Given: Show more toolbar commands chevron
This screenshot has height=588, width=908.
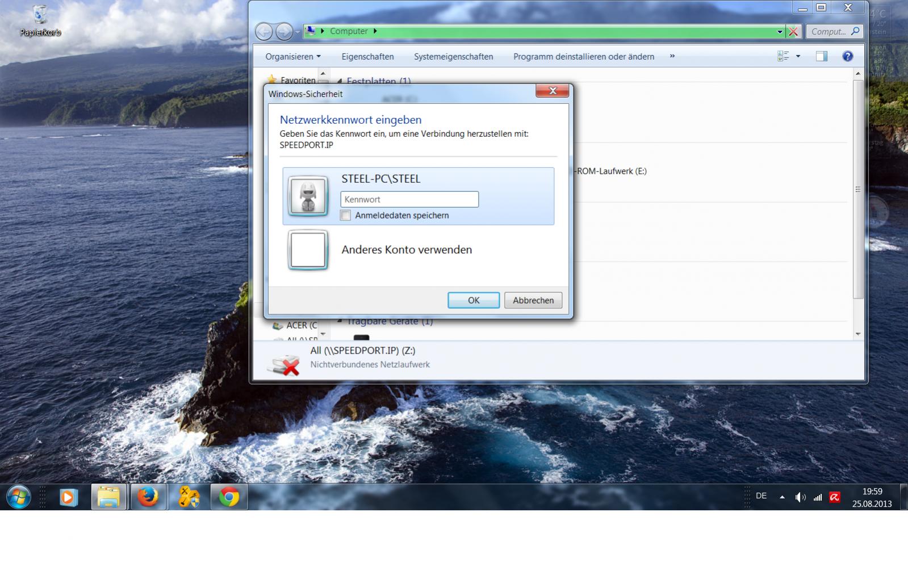Looking at the screenshot, I should coord(672,56).
